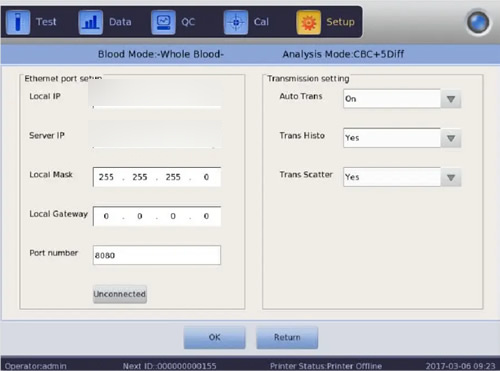Click the Local IP label
Image resolution: width=500 pixels, height=371 pixels.
tap(45, 96)
